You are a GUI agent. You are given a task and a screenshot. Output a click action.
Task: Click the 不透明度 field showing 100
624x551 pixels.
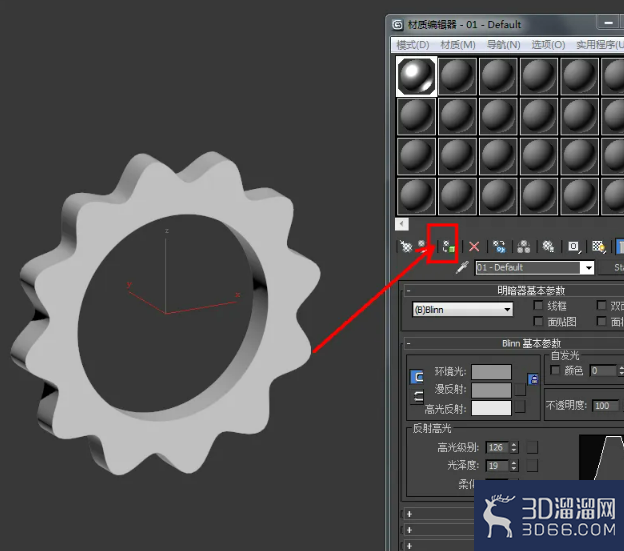[x=605, y=405]
